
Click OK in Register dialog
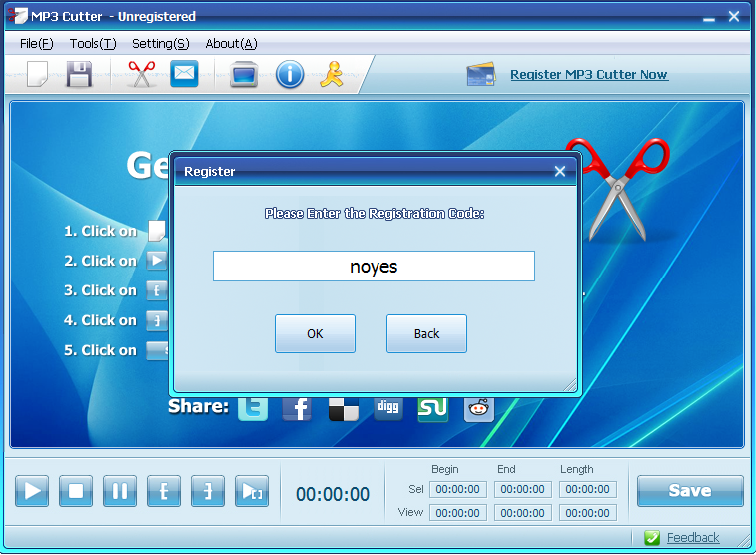pyautogui.click(x=315, y=333)
